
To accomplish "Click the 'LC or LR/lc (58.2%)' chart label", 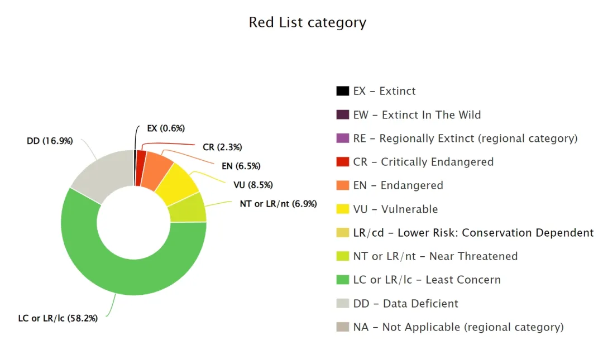I will coord(58,319).
